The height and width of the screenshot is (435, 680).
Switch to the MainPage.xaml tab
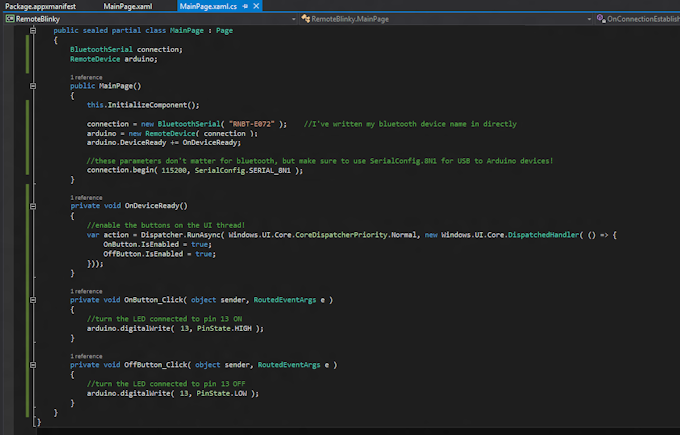(x=128, y=6)
